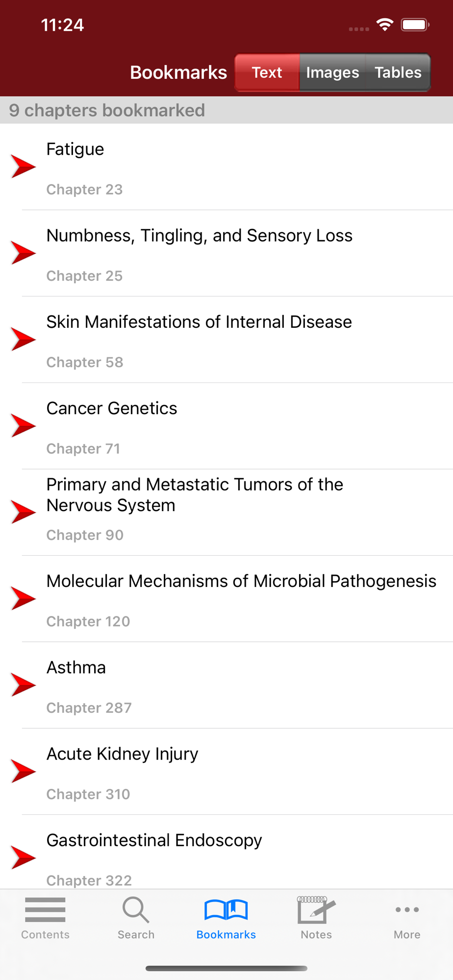Expand red arrow for Gastrointestinal Endoscopy
453x980 pixels.
pos(23,857)
